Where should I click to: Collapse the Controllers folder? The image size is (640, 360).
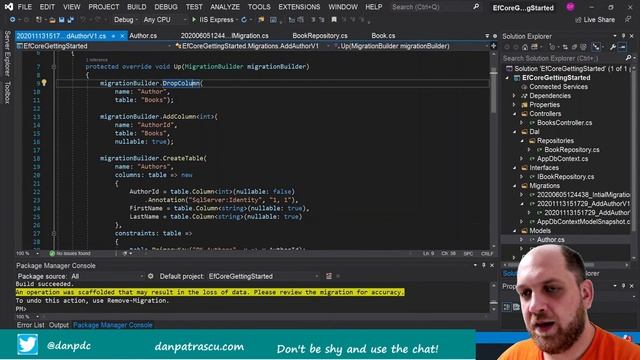pos(514,114)
